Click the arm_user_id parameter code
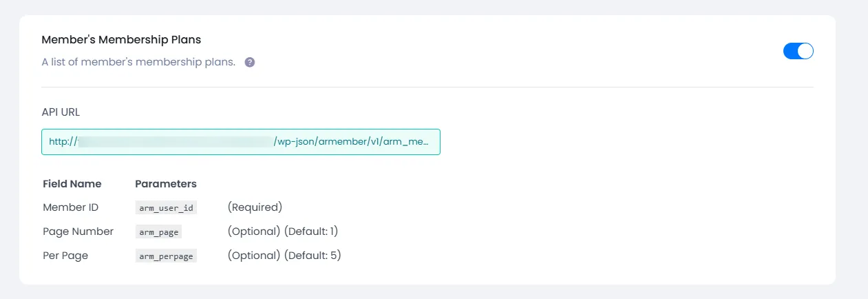Screen dimensions: 868x299 pos(167,207)
